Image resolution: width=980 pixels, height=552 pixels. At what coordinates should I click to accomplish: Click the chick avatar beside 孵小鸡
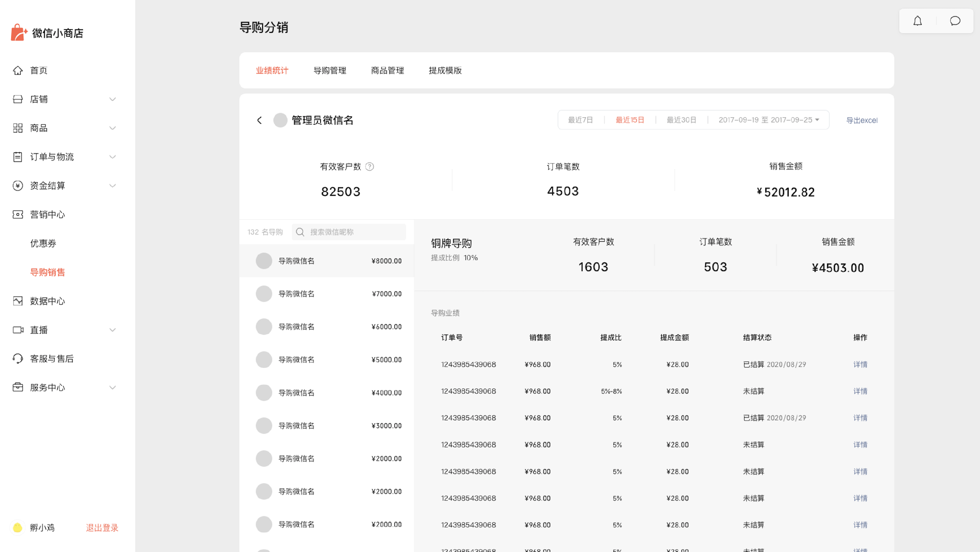(17, 528)
